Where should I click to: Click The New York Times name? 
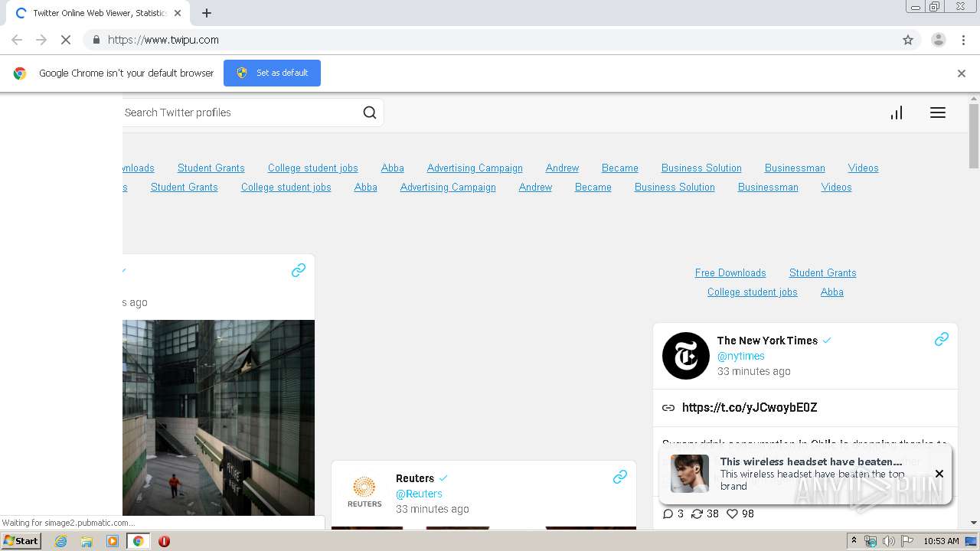pyautogui.click(x=767, y=341)
